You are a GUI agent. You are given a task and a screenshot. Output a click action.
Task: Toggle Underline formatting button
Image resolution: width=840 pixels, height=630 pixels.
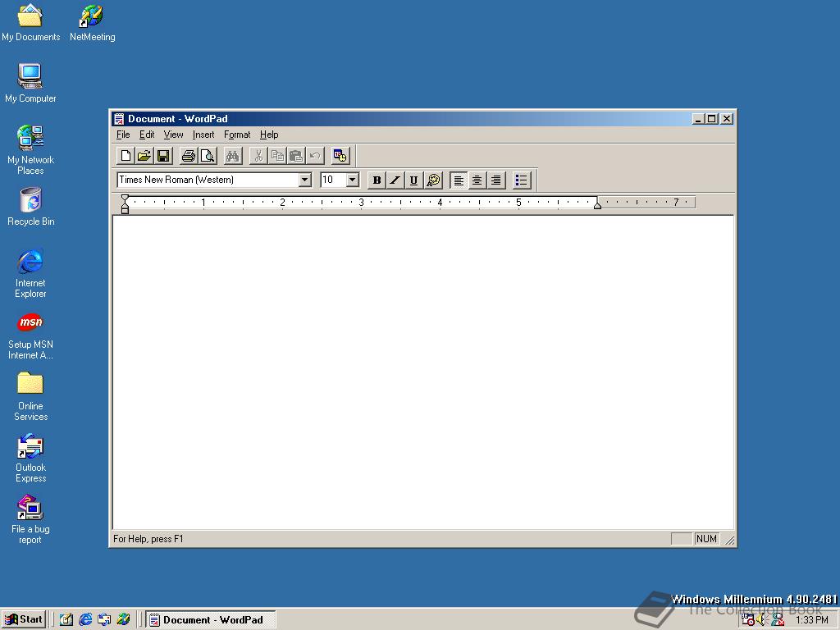point(413,180)
